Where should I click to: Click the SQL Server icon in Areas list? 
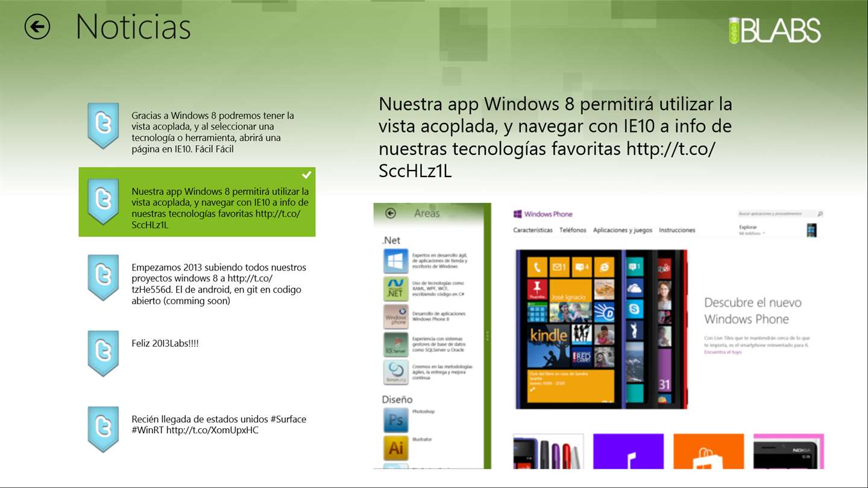(x=396, y=344)
